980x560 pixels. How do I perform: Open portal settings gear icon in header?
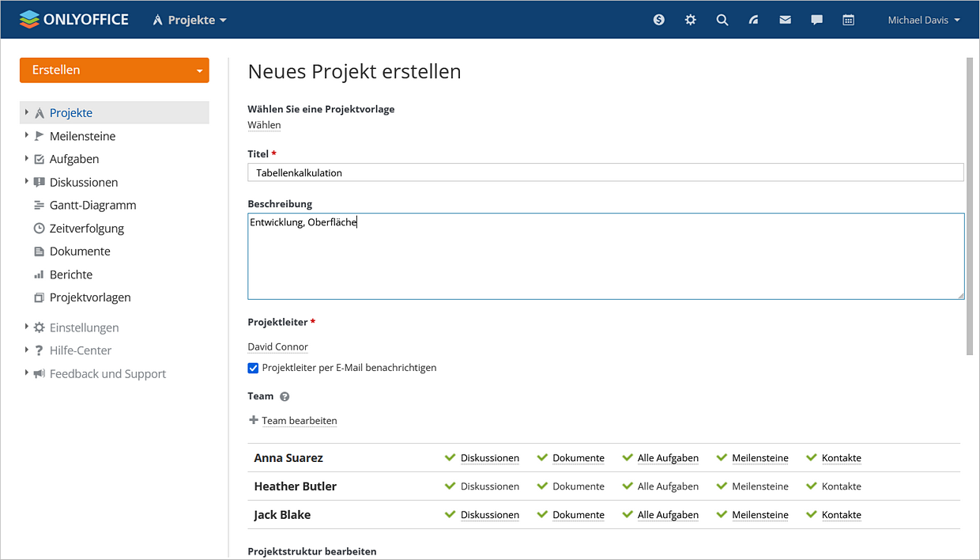point(691,20)
